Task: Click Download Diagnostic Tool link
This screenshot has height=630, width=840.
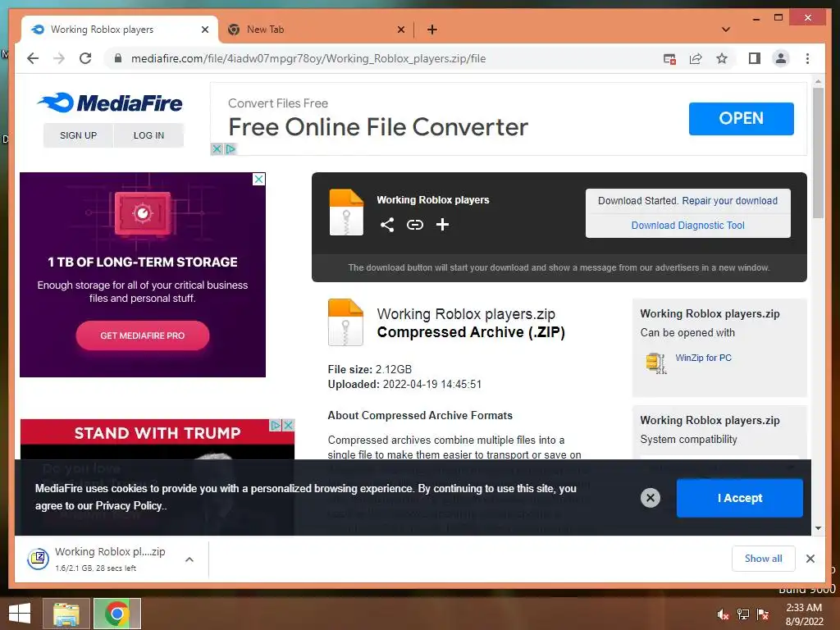Action: [x=688, y=226]
